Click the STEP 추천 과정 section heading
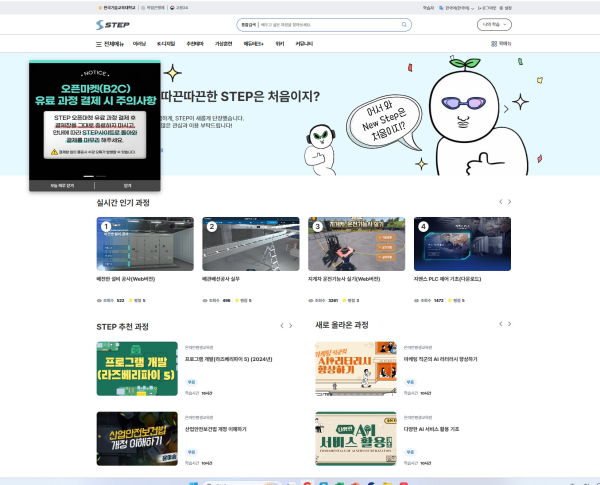Viewport: 600px width, 485px height. point(122,327)
